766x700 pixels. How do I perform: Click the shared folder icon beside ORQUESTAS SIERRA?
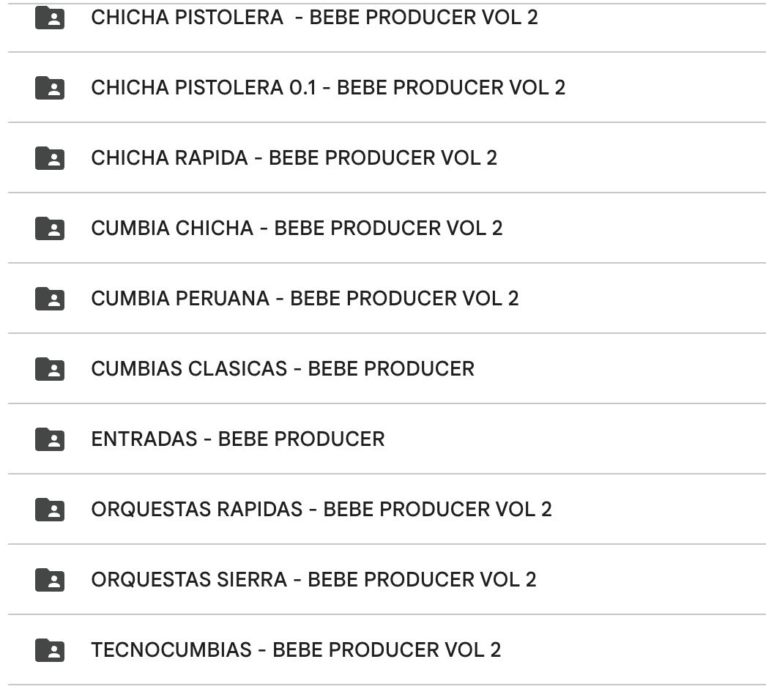coord(49,579)
